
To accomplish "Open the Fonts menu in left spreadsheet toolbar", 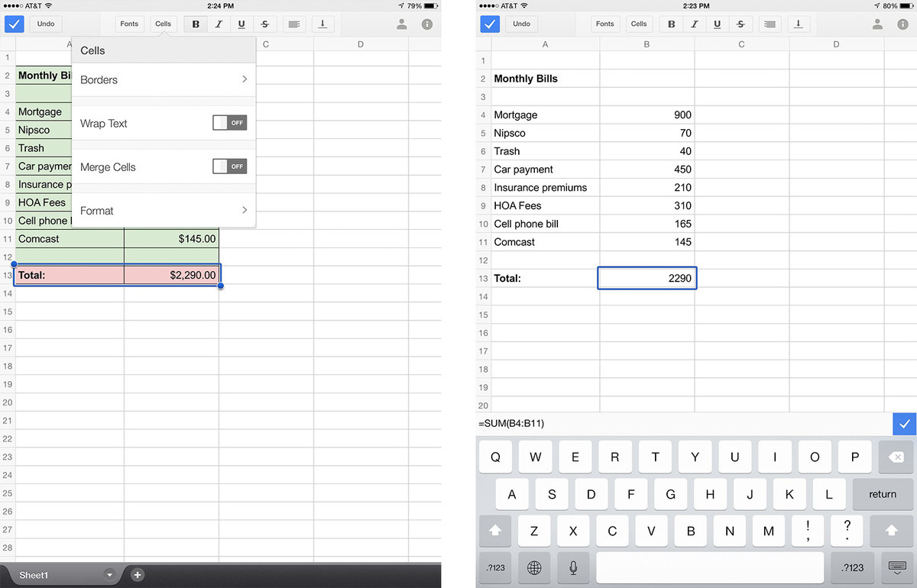I will point(129,24).
